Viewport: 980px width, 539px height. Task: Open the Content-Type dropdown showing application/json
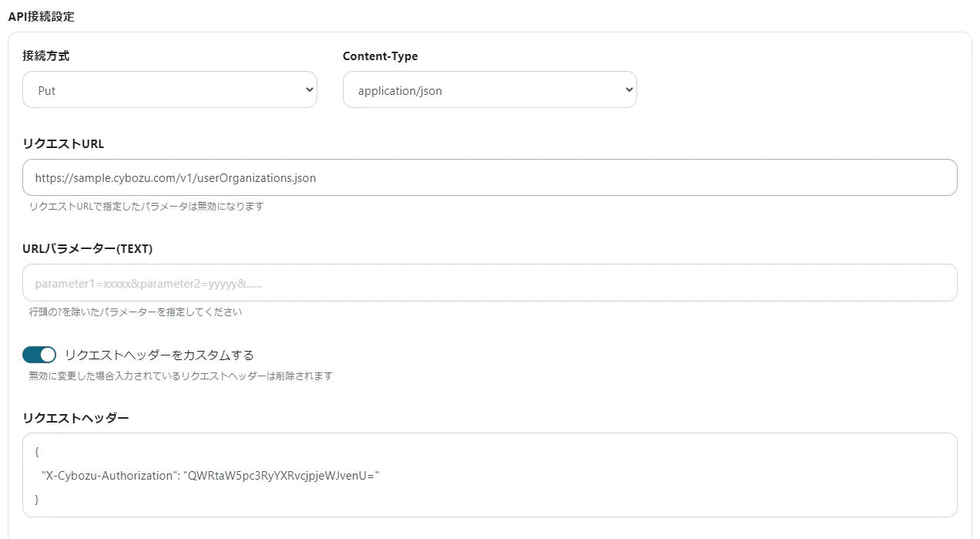489,90
